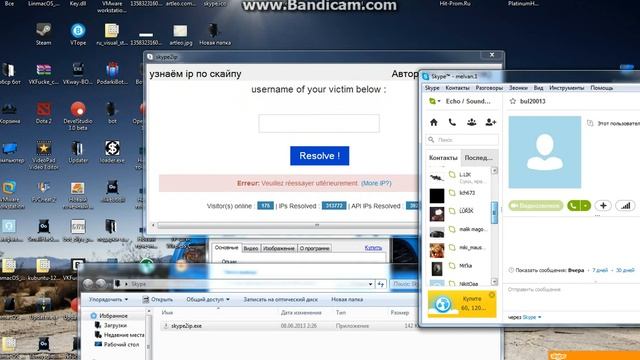
Task: Select skype2ip.exe file in Explorer
Action: [x=186, y=326]
